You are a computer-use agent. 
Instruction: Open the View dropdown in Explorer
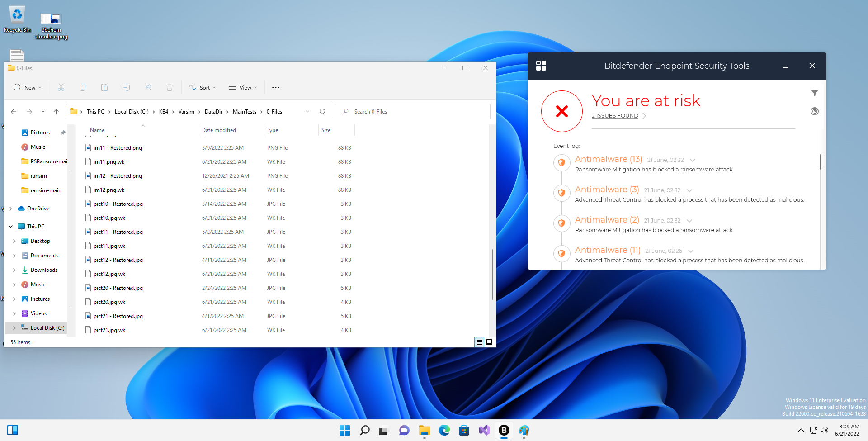click(243, 87)
